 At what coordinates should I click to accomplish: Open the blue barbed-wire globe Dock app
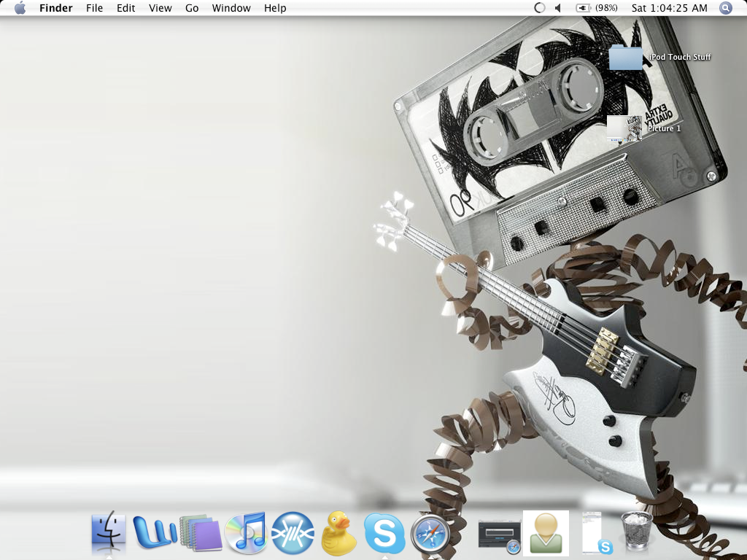pos(293,533)
